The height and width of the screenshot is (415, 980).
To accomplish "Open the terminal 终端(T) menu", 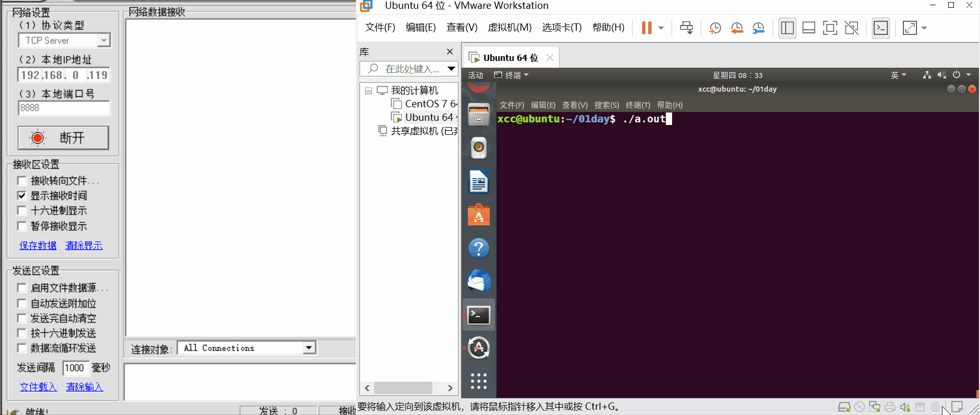I will pos(638,105).
